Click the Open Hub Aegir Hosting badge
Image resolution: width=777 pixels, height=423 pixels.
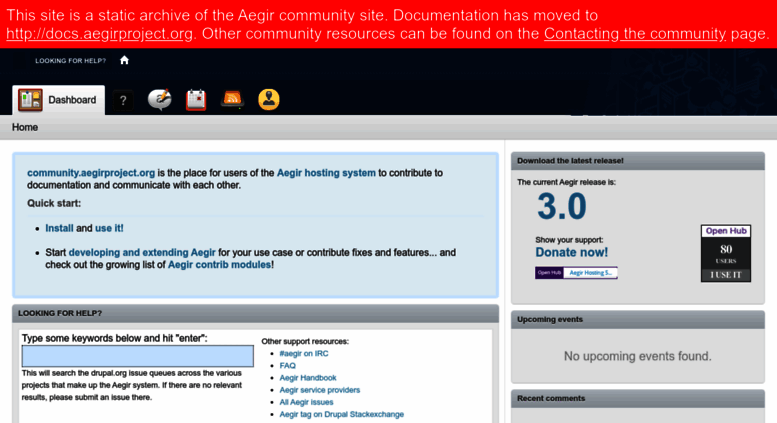point(576,273)
